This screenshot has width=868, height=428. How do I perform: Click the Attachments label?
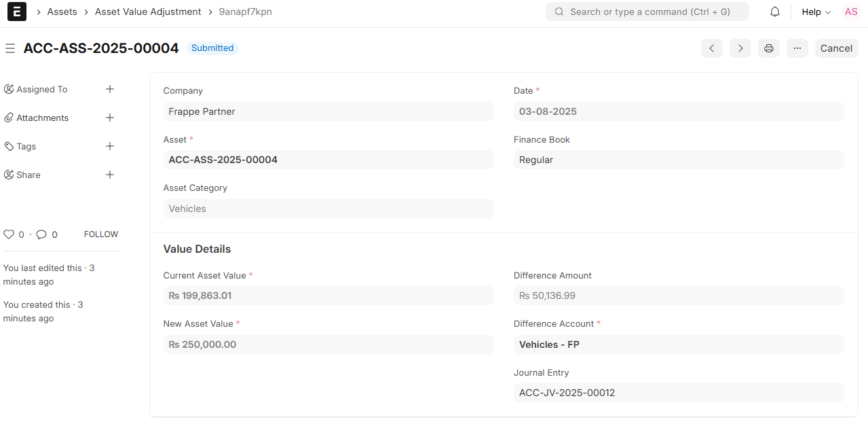coord(43,118)
